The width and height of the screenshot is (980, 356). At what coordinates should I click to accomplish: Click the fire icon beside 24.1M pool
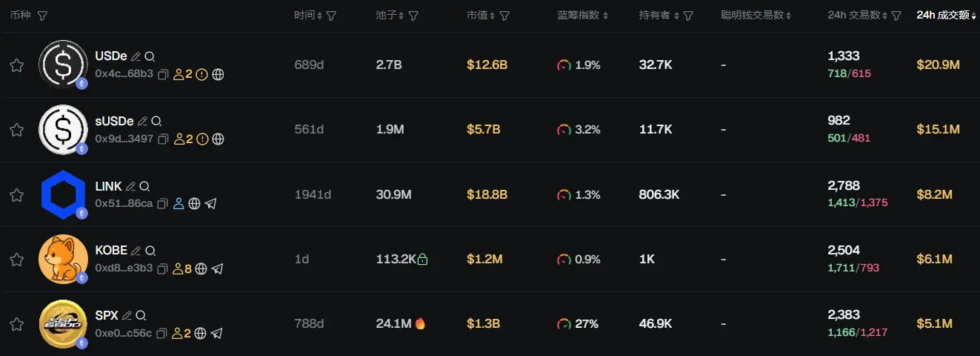click(x=421, y=323)
